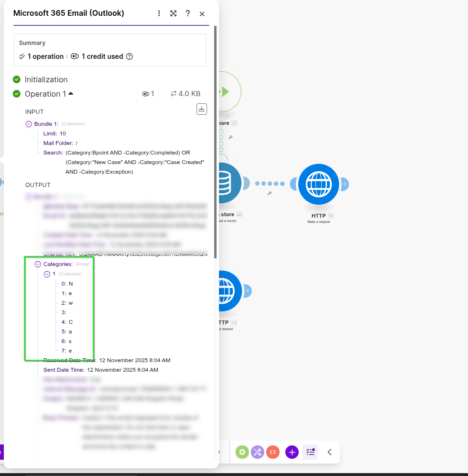
Task: Click category item 2: w
Action: tap(67, 303)
